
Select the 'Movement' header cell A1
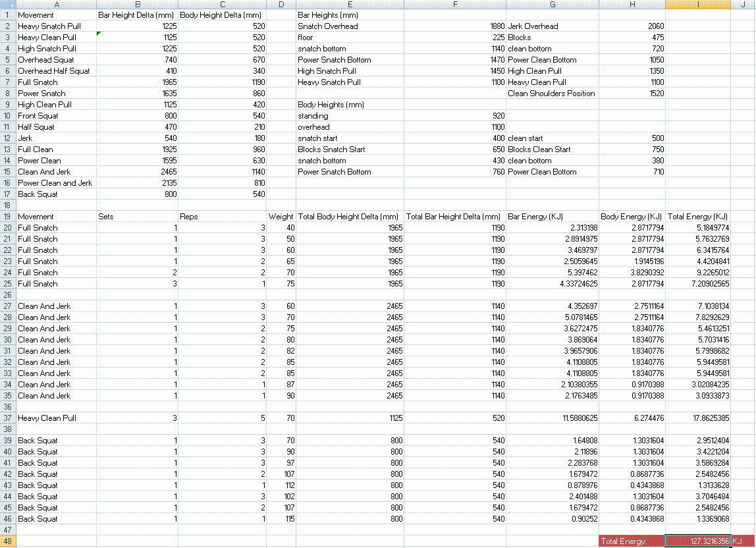[x=56, y=14]
